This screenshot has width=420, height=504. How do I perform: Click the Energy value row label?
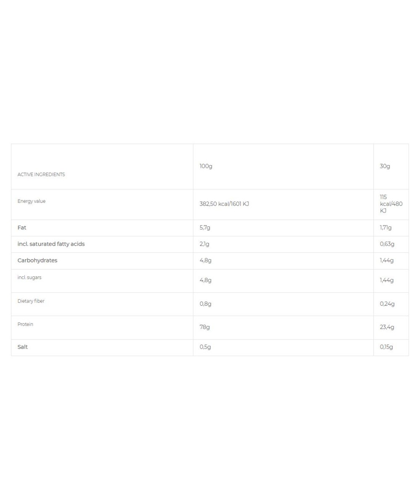(x=31, y=201)
